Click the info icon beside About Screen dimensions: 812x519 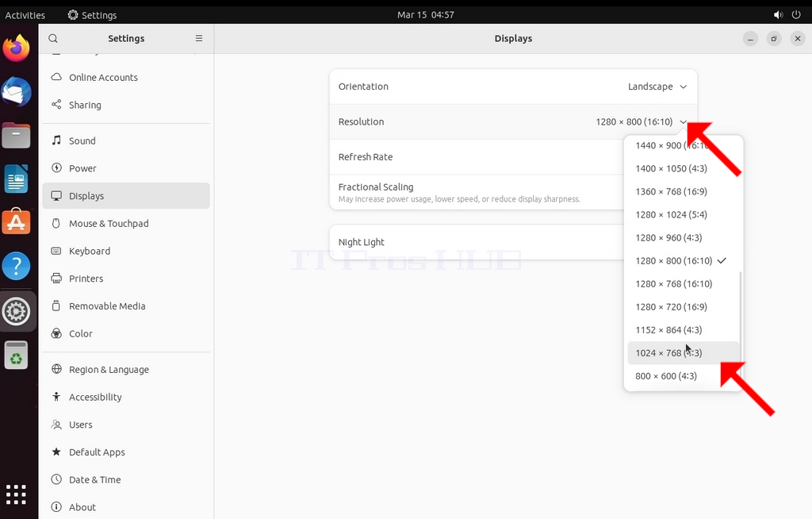pyautogui.click(x=56, y=506)
